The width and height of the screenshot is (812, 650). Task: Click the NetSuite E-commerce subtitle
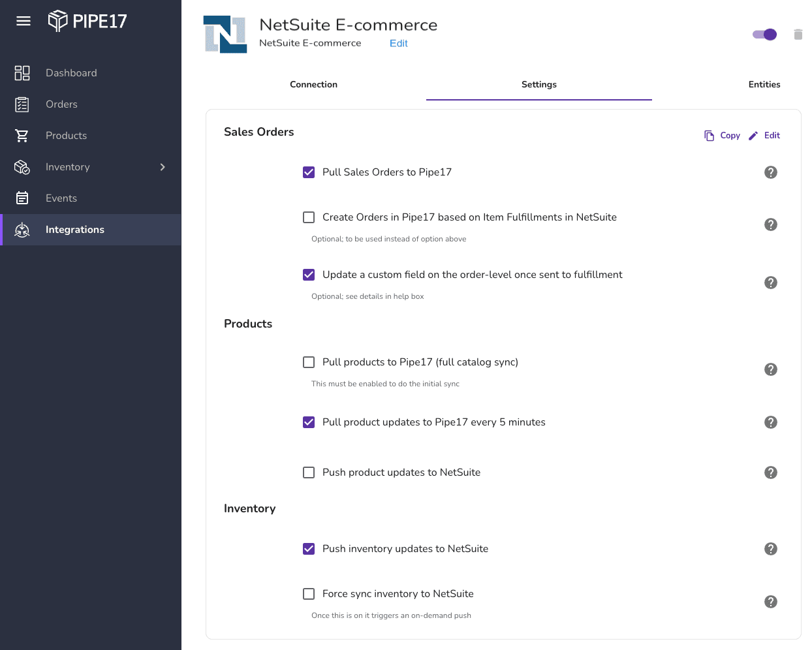click(310, 43)
